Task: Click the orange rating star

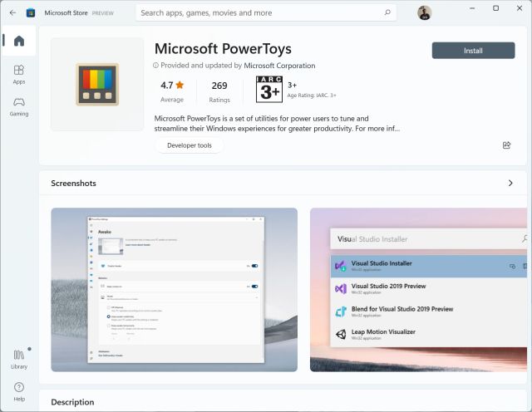Action: tap(180, 85)
